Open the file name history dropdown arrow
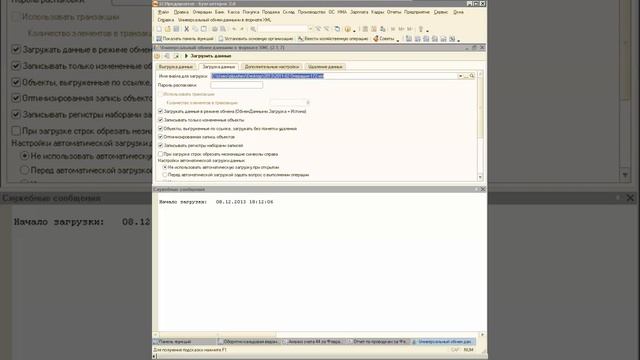This screenshot has height=360, width=640. 460,76
